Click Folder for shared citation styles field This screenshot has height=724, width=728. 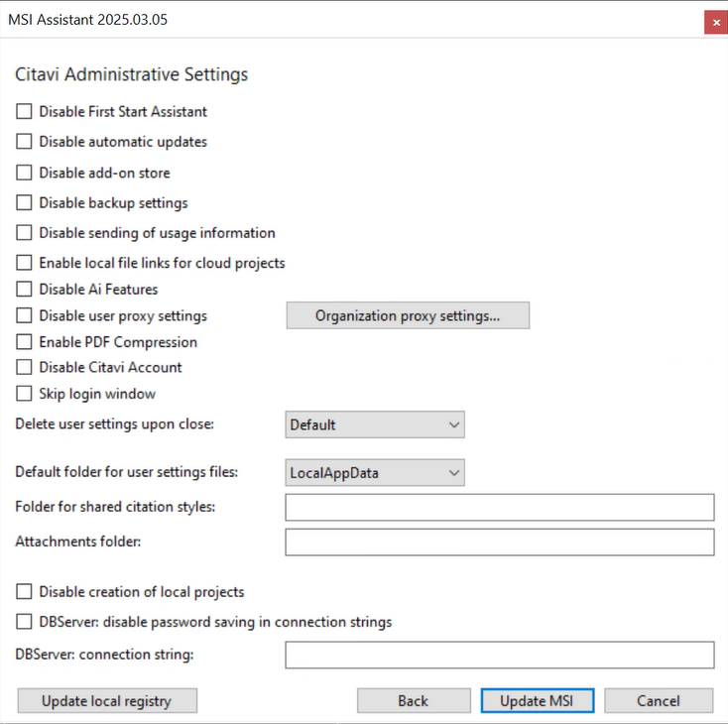(500, 507)
